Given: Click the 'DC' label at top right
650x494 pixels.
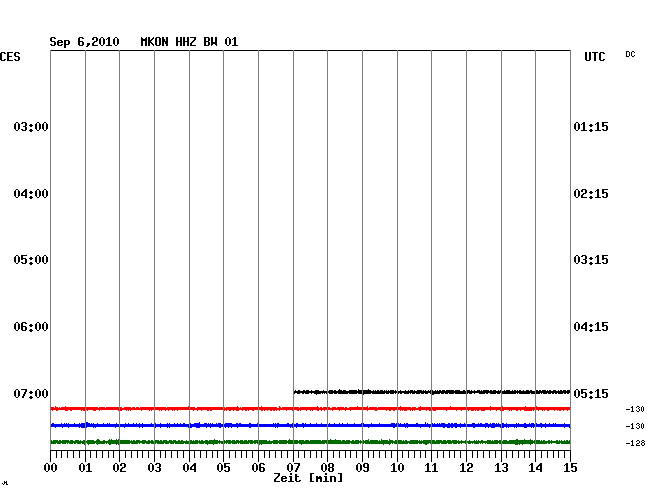Looking at the screenshot, I should point(630,54).
